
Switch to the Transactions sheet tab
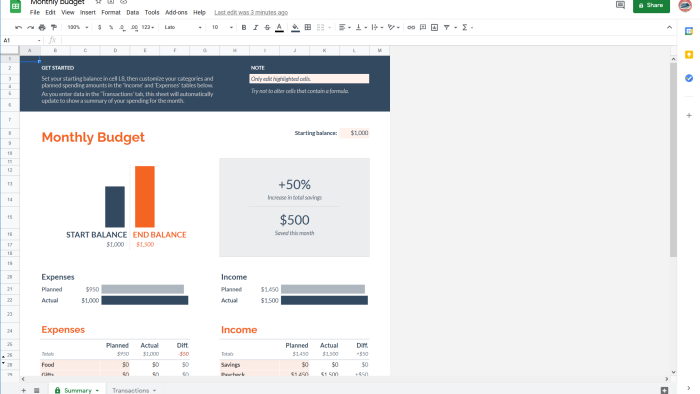pos(134,390)
